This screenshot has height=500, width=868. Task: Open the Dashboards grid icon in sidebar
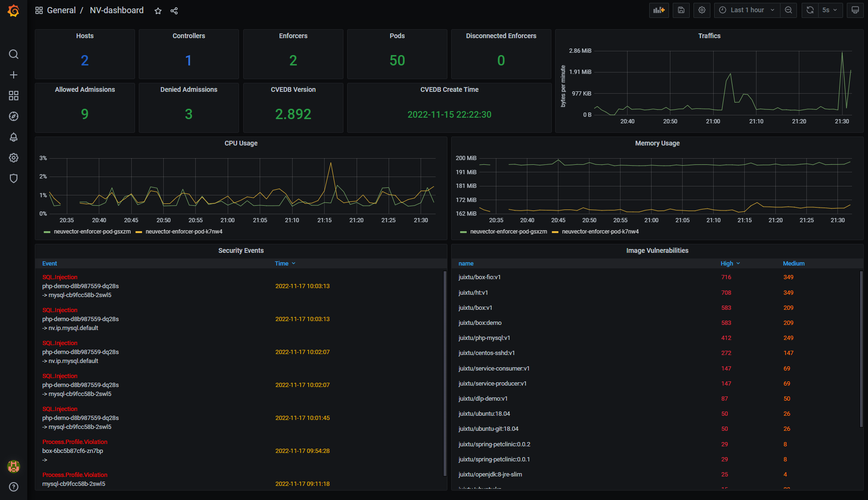[14, 96]
